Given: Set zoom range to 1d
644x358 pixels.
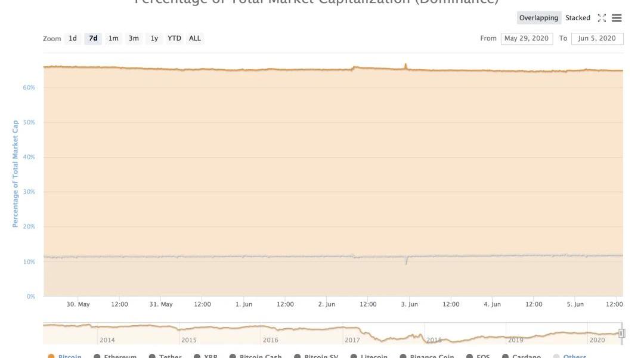Looking at the screenshot, I should click(73, 39).
